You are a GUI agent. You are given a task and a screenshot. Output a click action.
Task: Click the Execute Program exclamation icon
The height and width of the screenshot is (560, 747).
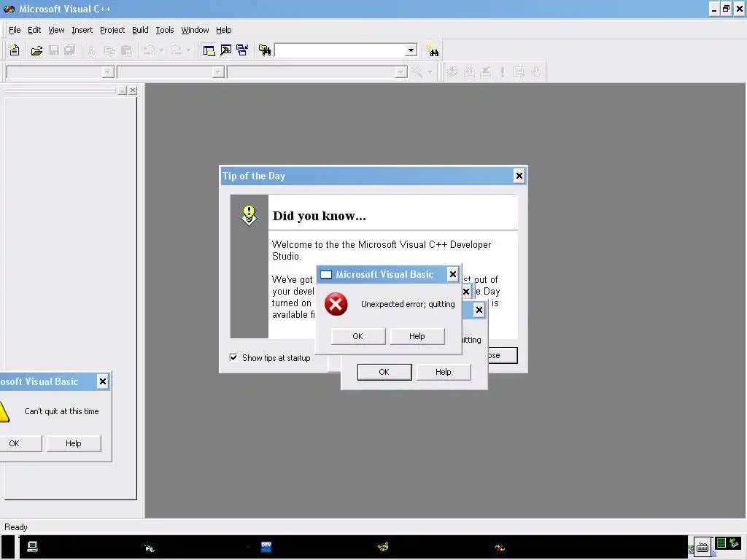502,72
